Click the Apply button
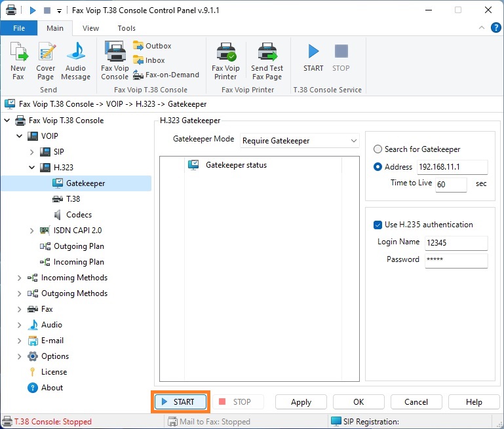The width and height of the screenshot is (504, 429). pyautogui.click(x=301, y=402)
